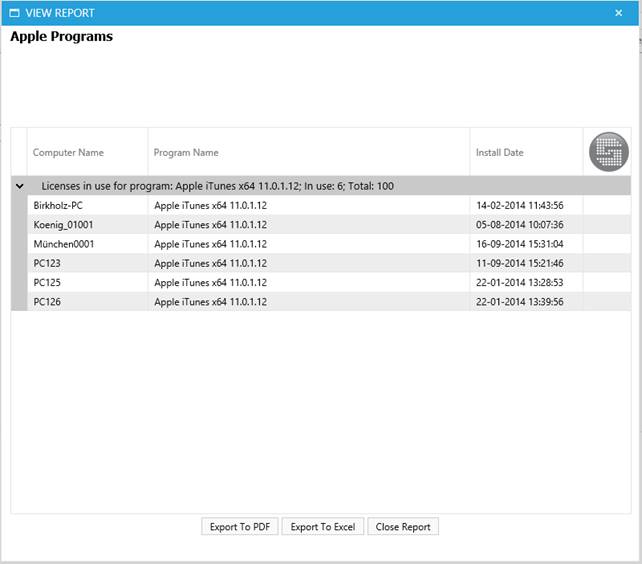Image resolution: width=642 pixels, height=564 pixels.
Task: Select the PC123 row
Action: pos(47,263)
